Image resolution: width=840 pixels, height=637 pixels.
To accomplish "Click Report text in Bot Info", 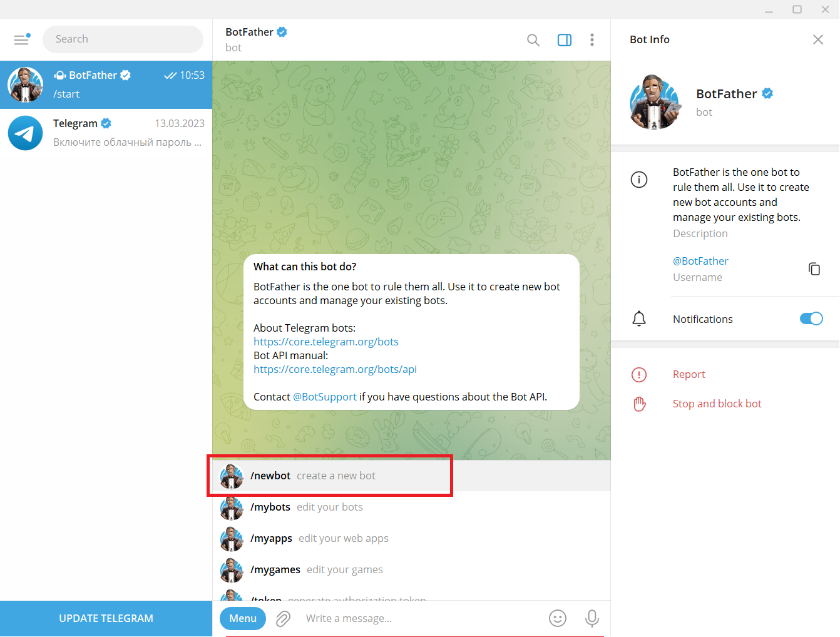I will (689, 374).
